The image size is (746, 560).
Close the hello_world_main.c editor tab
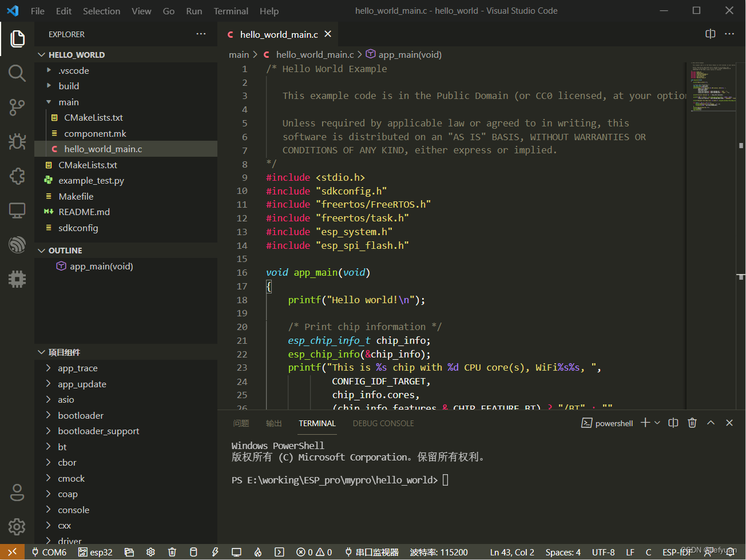[x=328, y=34]
